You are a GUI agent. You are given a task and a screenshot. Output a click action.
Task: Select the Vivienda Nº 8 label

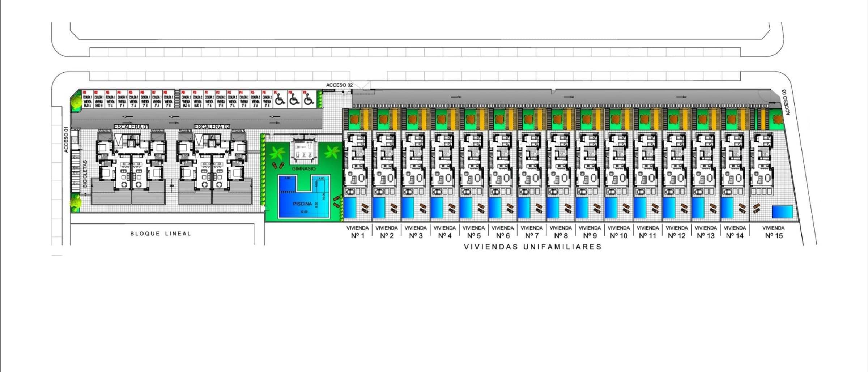(561, 232)
